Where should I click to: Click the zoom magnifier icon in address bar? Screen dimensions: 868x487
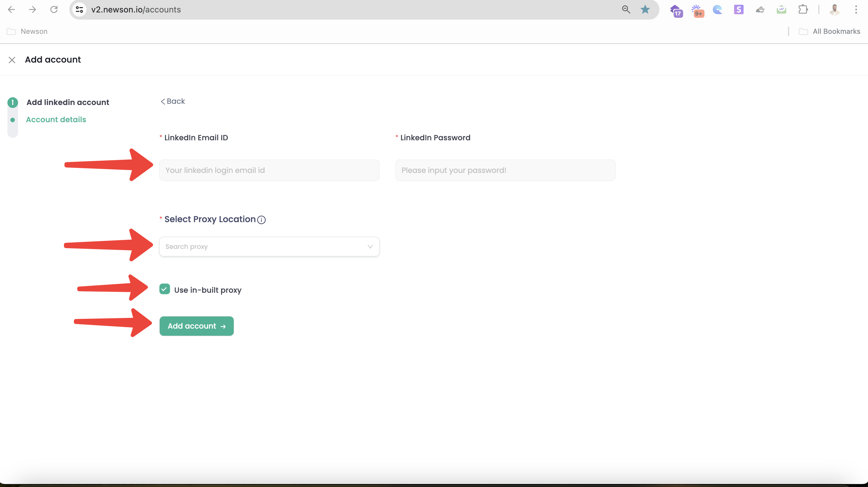click(626, 9)
